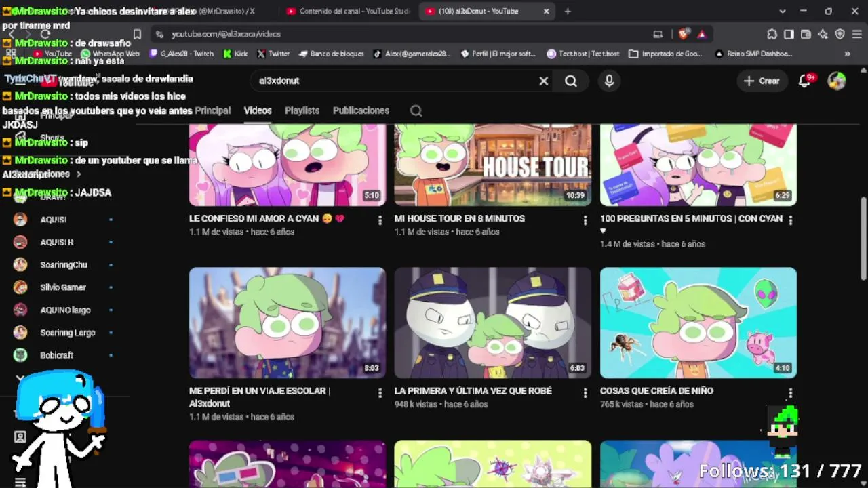Start voice search with microphone icon
The width and height of the screenshot is (868, 488).
click(609, 81)
